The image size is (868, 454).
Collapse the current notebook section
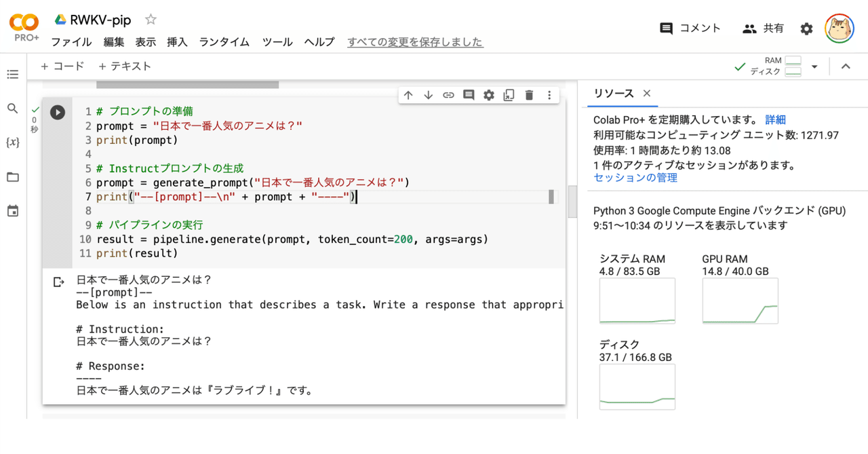(x=846, y=66)
